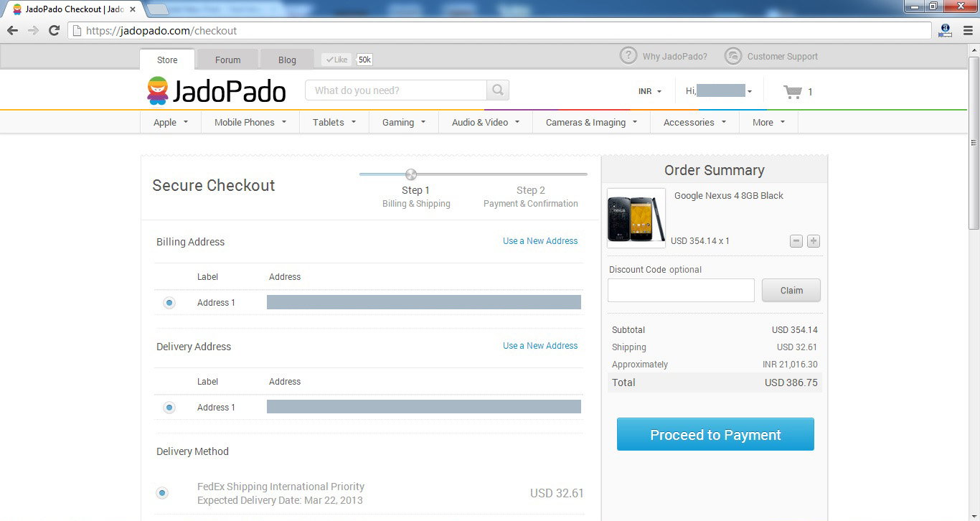Click the browser extension icon next to address bar
The image size is (980, 521).
(946, 31)
